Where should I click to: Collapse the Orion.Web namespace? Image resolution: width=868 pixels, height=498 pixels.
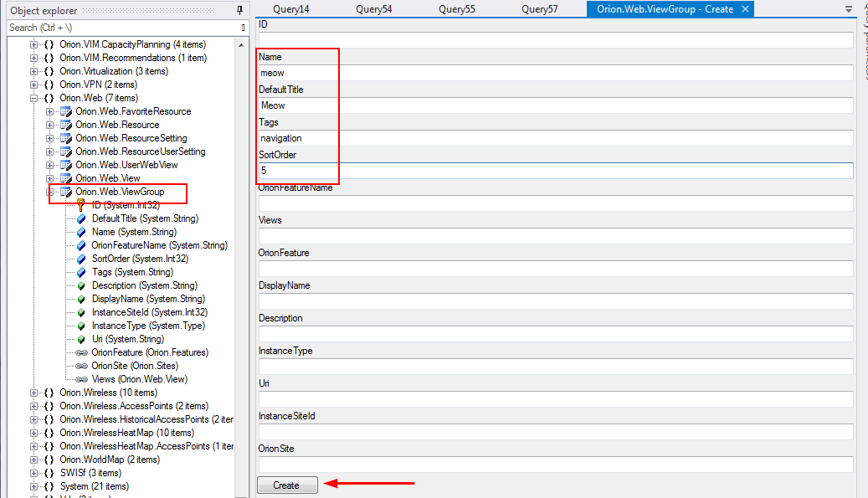pyautogui.click(x=33, y=98)
